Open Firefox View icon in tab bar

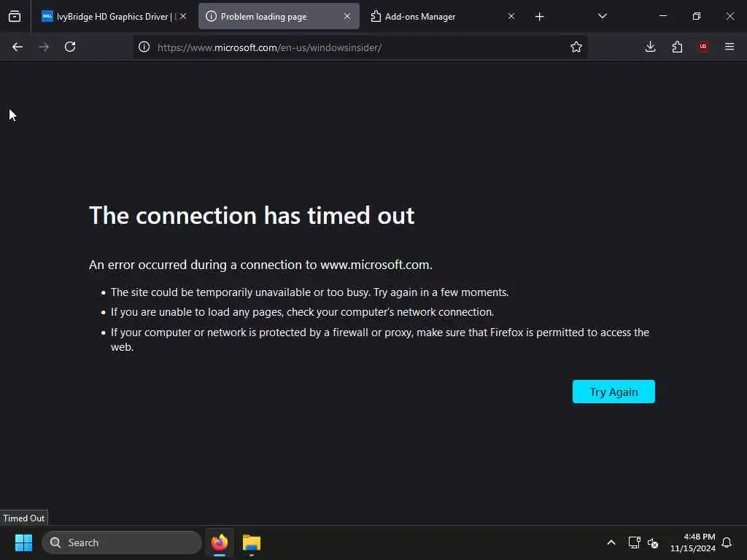pyautogui.click(x=15, y=17)
